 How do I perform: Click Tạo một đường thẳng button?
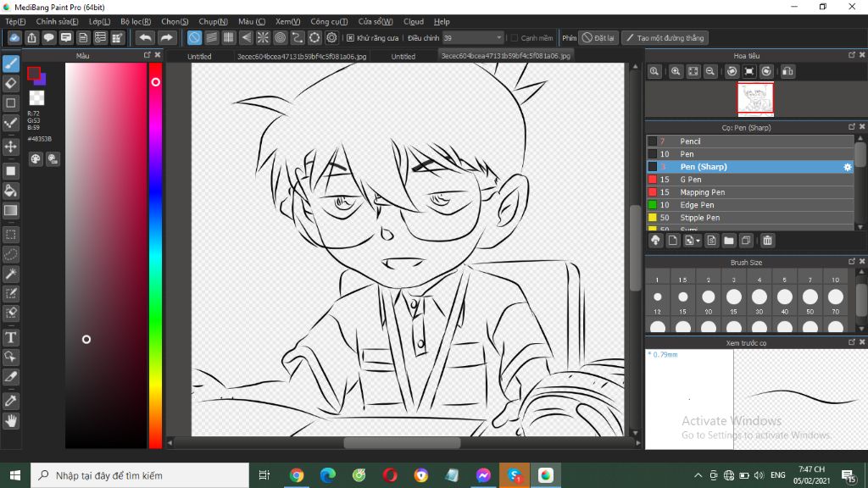pyautogui.click(x=665, y=38)
